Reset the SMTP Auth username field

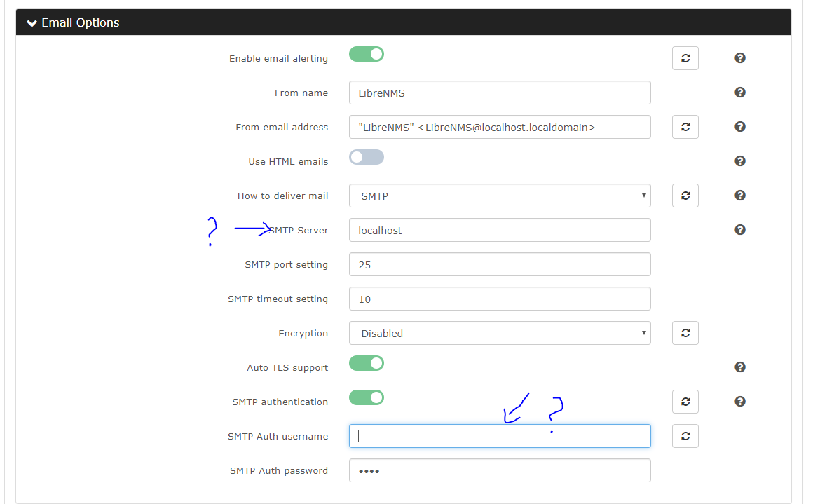(x=685, y=436)
